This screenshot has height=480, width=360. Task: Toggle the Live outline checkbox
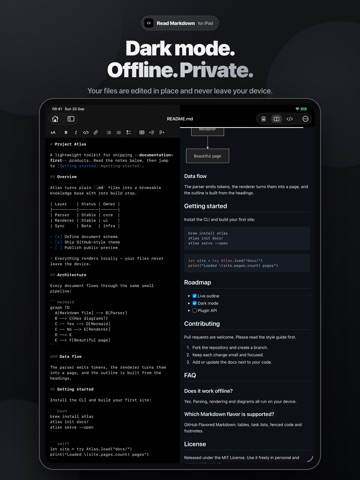(x=194, y=296)
